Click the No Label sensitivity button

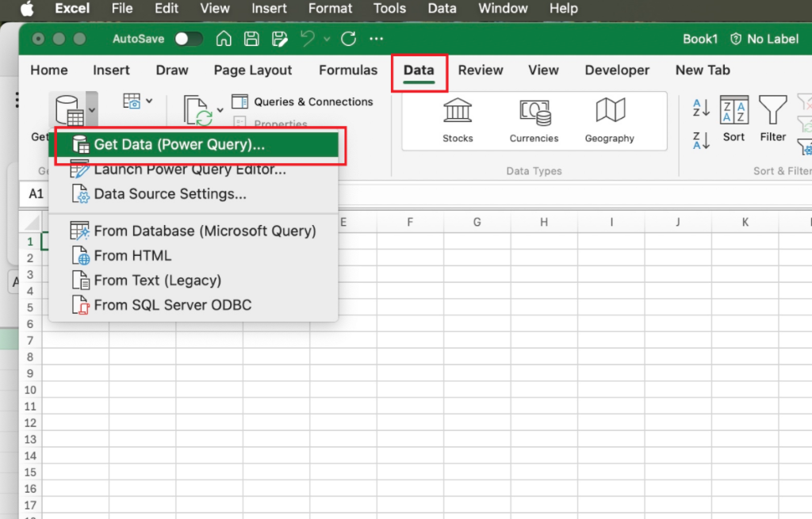click(x=764, y=39)
